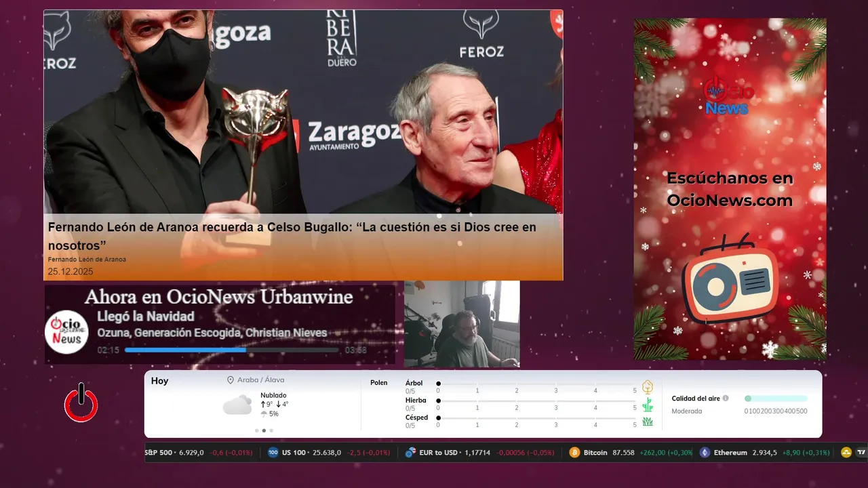Click the Hierba pollen plant icon
The width and height of the screenshot is (868, 488).
pos(648,405)
